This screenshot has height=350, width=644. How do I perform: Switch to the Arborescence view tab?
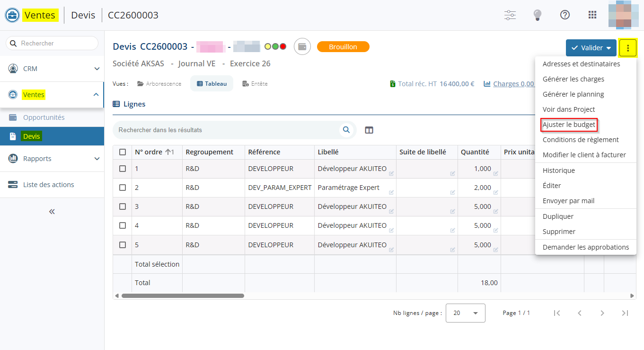pos(159,84)
